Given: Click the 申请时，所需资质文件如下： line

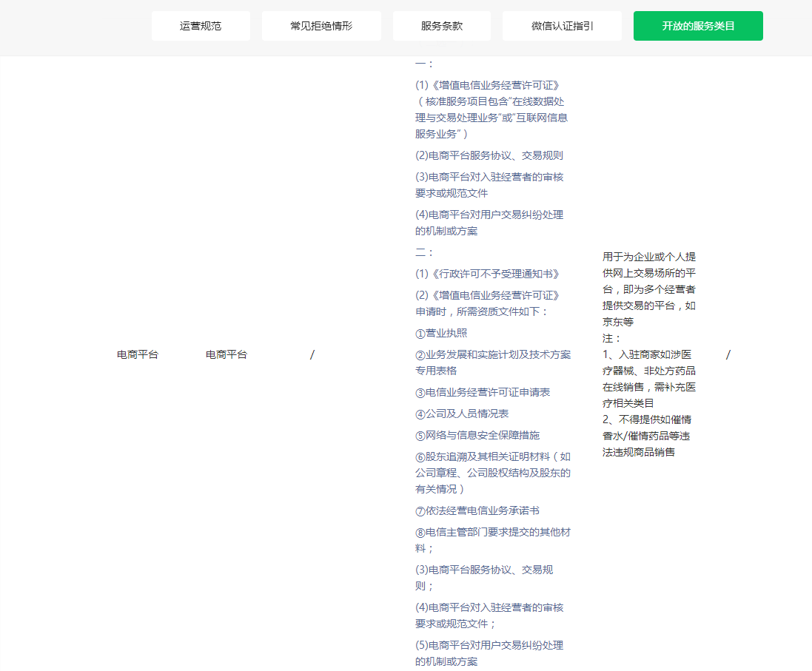Looking at the screenshot, I should click(482, 311).
